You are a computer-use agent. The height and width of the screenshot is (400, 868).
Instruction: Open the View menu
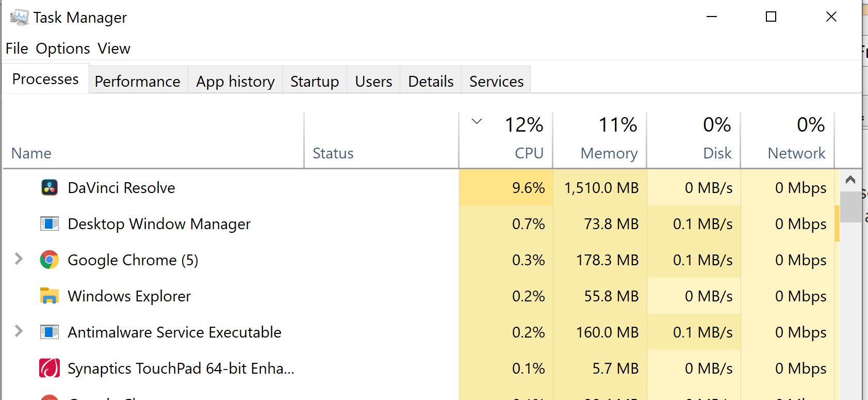[114, 49]
